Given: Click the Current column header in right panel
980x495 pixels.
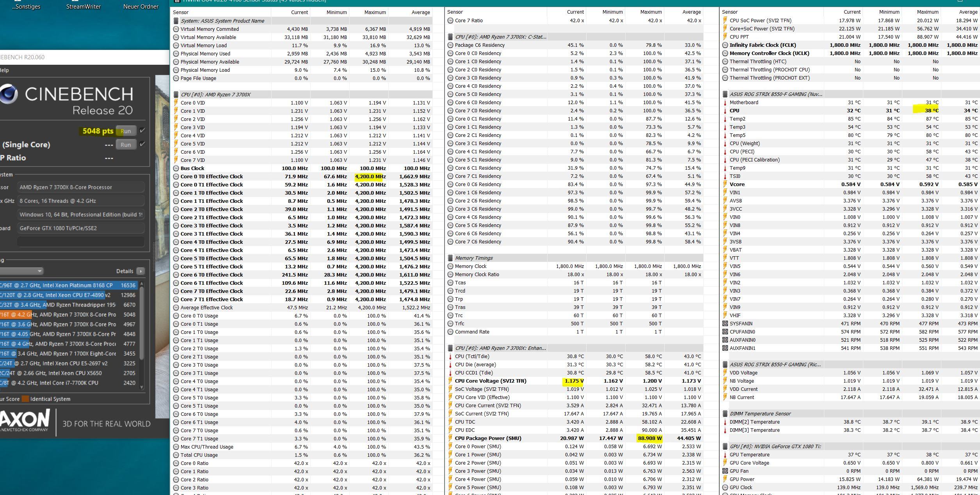Looking at the screenshot, I should click(843, 12).
